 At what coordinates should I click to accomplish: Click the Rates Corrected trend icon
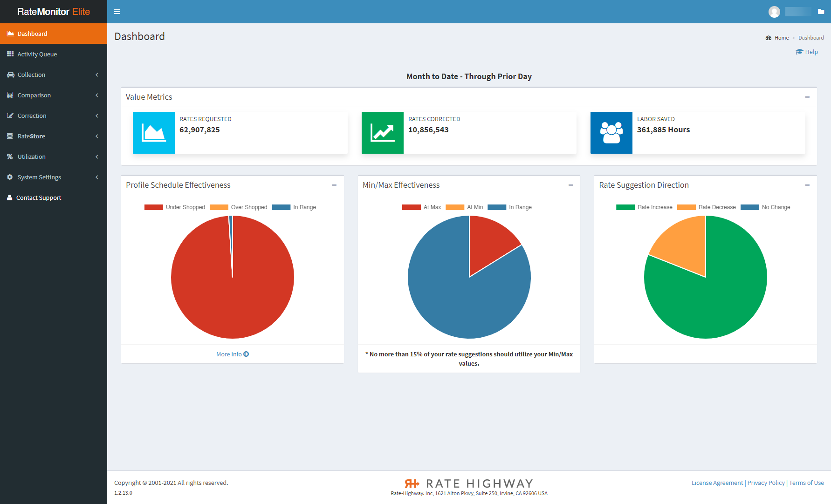click(382, 133)
